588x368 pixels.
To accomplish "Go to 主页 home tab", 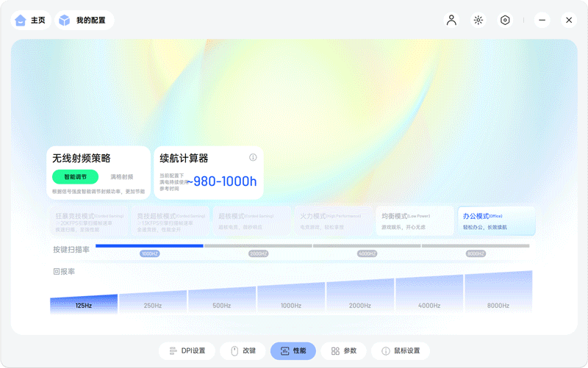I will tap(30, 20).
